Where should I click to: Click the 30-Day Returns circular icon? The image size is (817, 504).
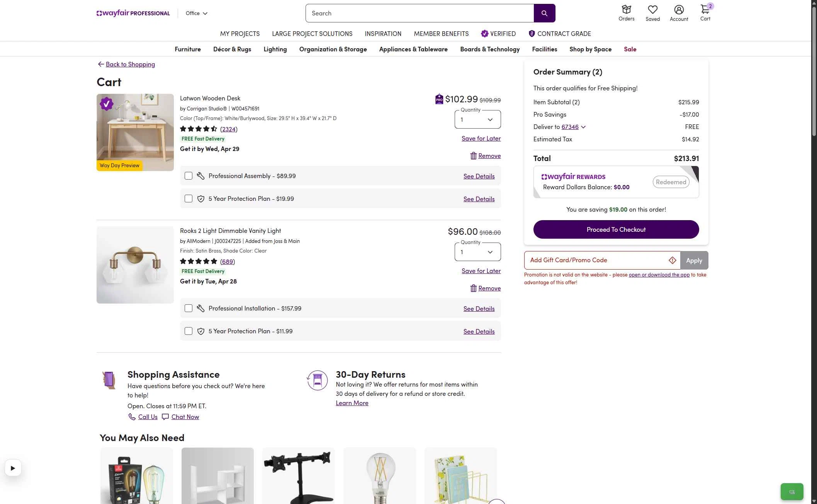click(x=317, y=380)
